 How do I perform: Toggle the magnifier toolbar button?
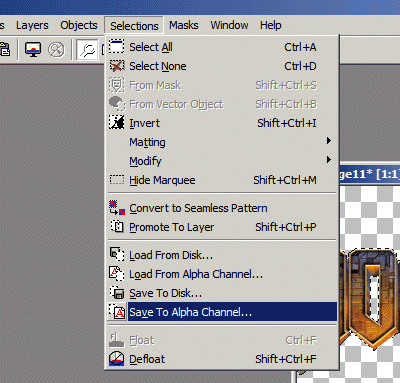(x=87, y=50)
